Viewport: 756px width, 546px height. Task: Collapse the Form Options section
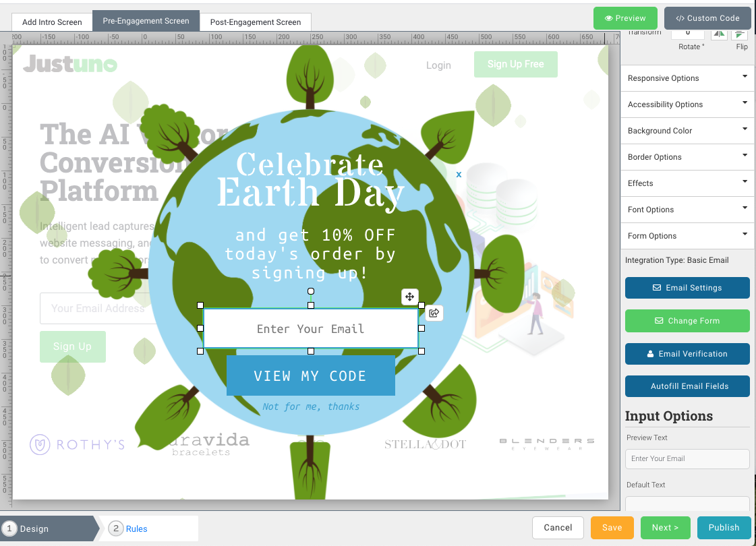pyautogui.click(x=687, y=236)
